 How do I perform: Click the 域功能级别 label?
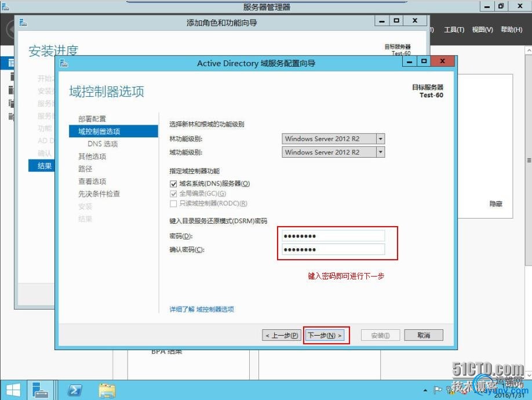pyautogui.click(x=186, y=152)
